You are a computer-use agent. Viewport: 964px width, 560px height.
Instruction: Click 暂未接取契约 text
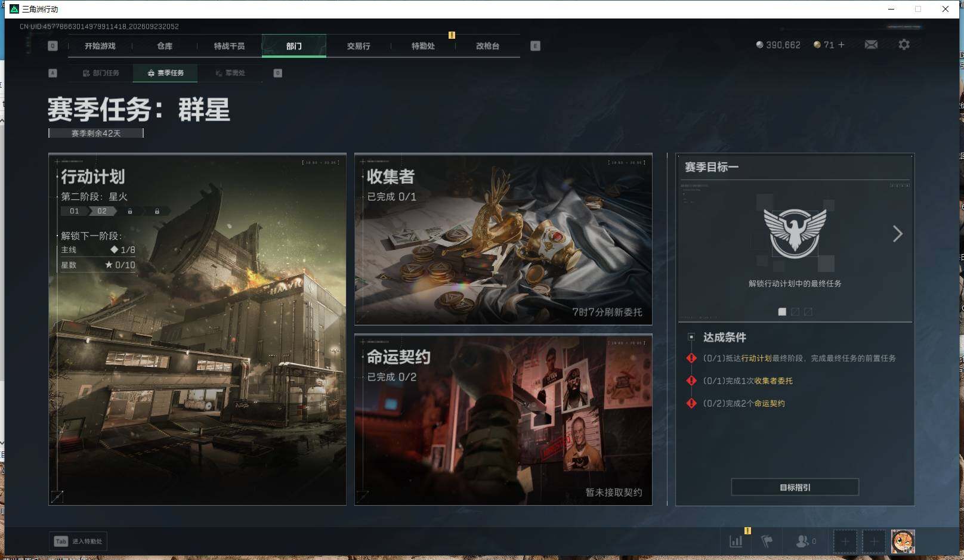[614, 492]
